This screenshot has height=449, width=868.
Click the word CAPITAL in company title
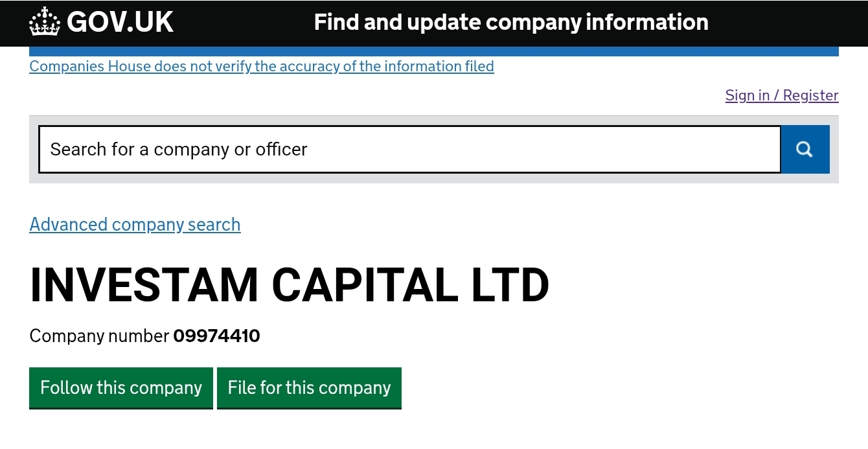pos(364,285)
